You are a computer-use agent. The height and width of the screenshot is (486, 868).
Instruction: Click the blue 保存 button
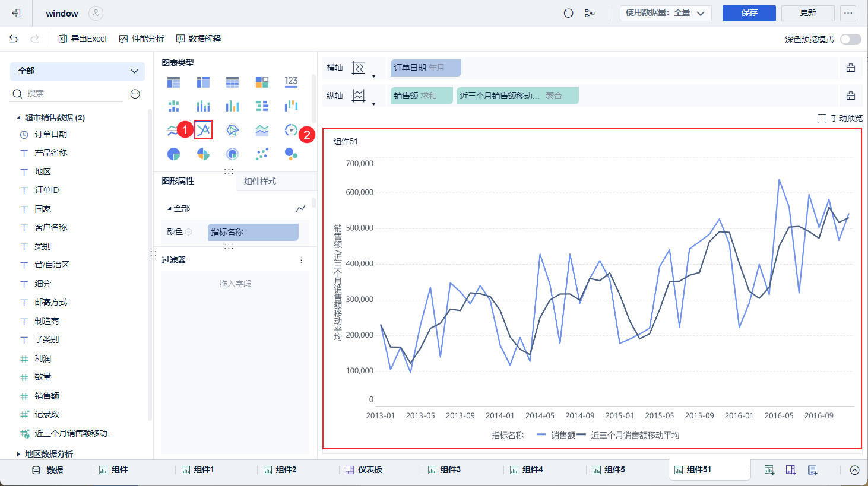pos(749,13)
